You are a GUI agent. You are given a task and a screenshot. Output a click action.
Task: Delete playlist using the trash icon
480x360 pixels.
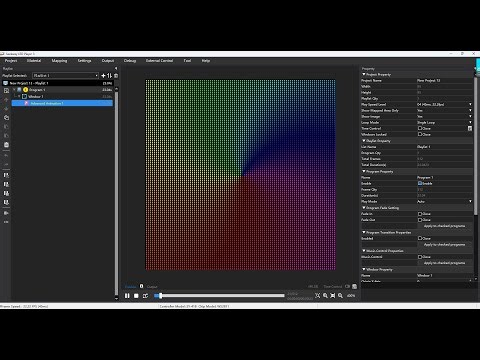point(116,76)
